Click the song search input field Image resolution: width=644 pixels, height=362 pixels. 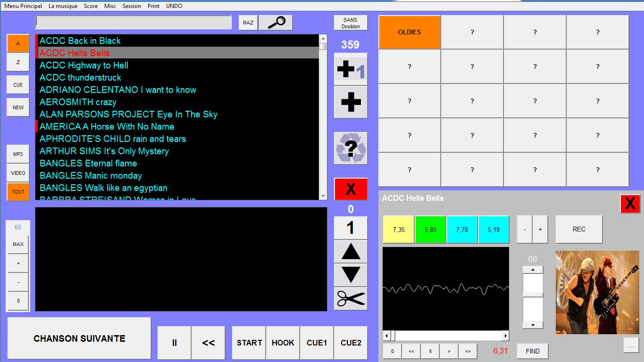pos(134,22)
